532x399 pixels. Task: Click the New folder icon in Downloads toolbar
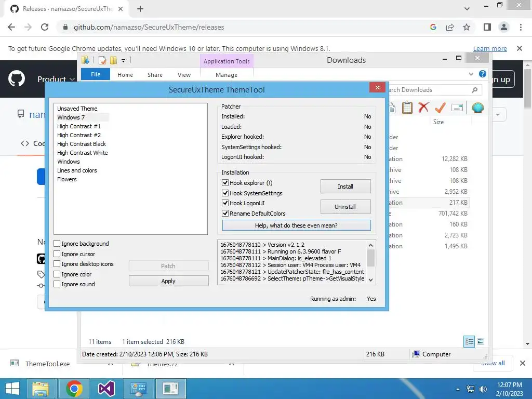[113, 61]
